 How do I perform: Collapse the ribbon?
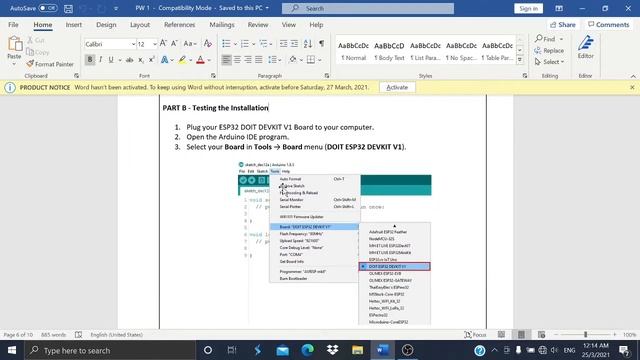pyautogui.click(x=633, y=76)
